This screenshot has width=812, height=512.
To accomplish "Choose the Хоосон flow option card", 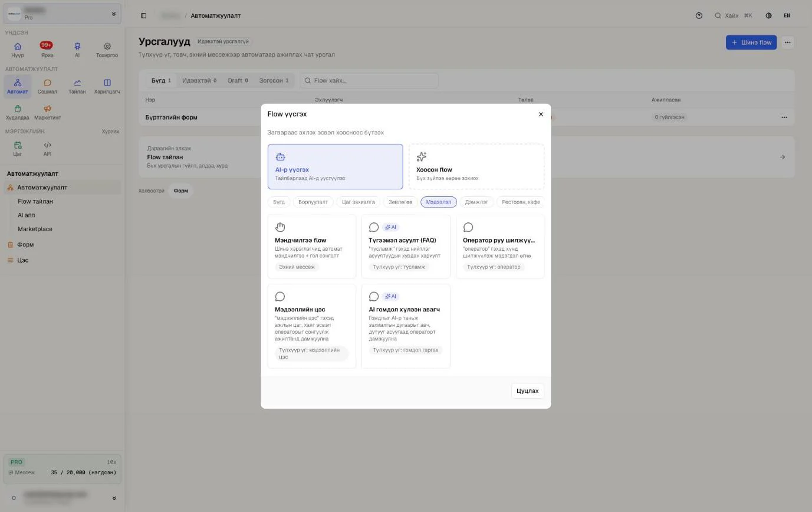I will pyautogui.click(x=476, y=167).
